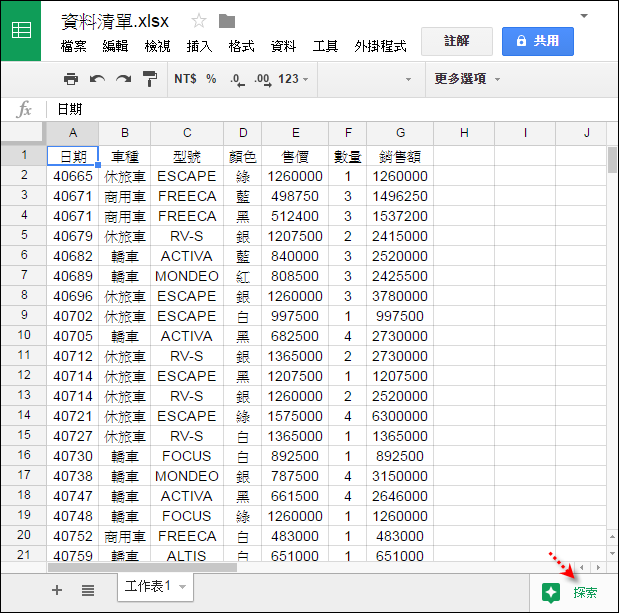
Task: Add a new sheet with plus icon
Action: pyautogui.click(x=57, y=590)
